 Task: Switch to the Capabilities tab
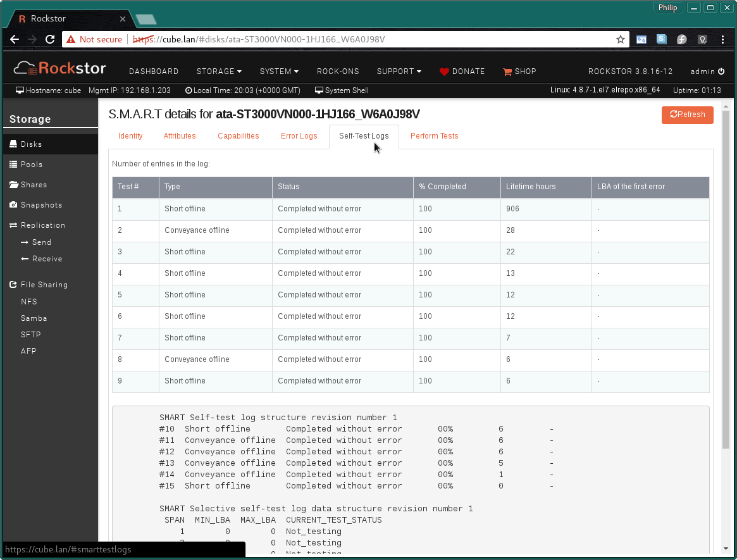(x=238, y=136)
